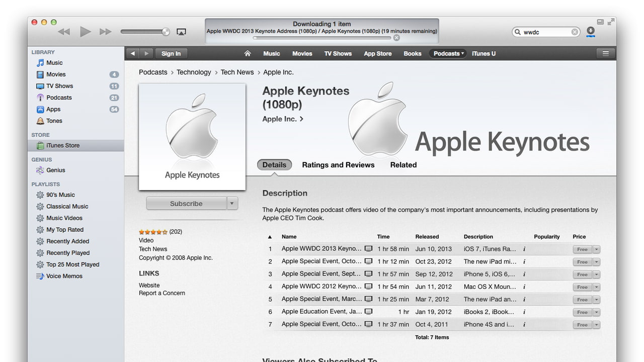The width and height of the screenshot is (644, 362).
Task: Get the free Apple WWDC 2013 Keynote episode
Action: pos(583,249)
